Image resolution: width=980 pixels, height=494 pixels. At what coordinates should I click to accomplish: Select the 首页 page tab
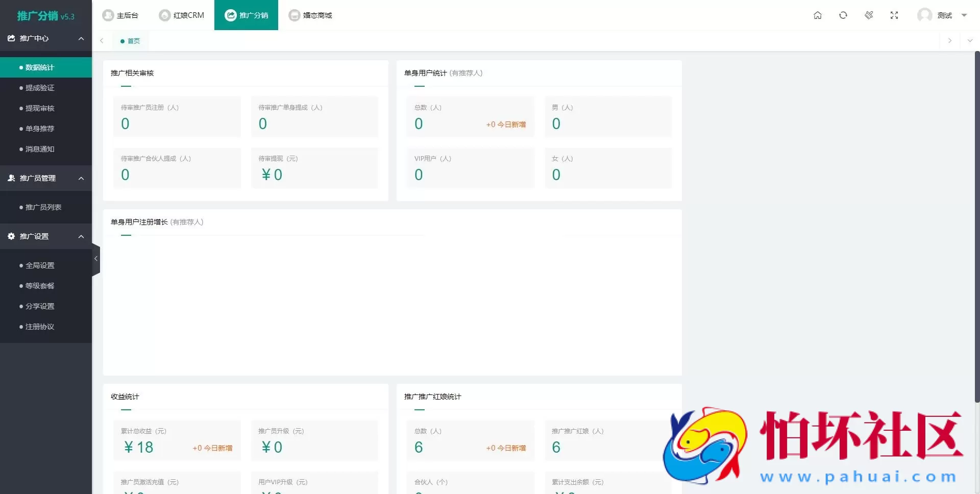coord(131,41)
